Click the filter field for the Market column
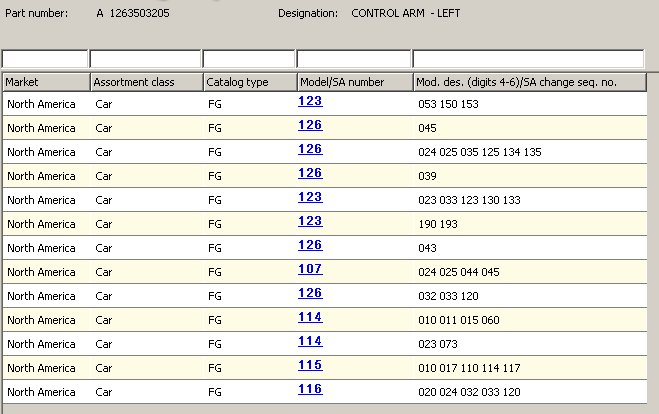Image resolution: width=659 pixels, height=414 pixels. point(45,59)
